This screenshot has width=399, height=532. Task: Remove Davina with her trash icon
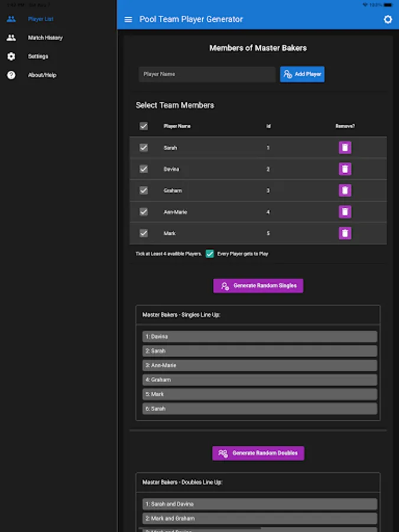[x=345, y=169]
